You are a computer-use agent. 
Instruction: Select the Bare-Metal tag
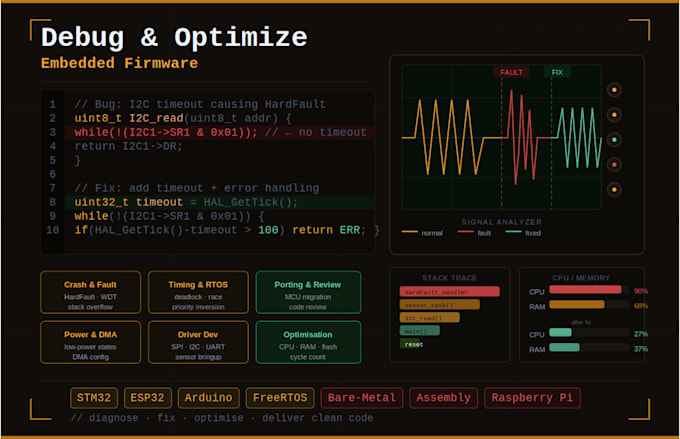point(362,398)
